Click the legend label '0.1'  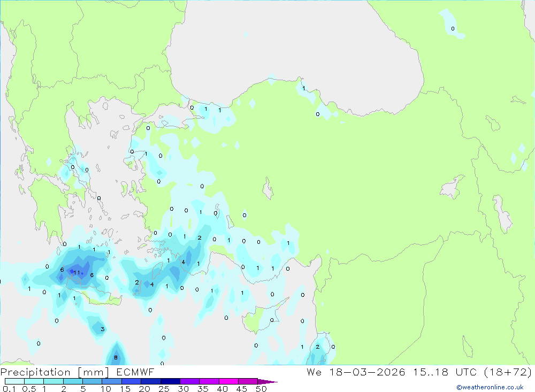pyautogui.click(x=9, y=389)
